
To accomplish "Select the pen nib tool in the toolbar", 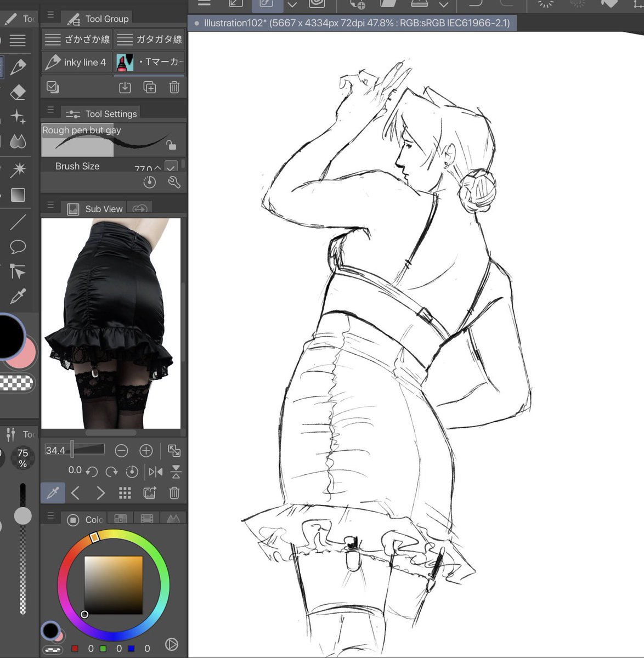I will coord(18,66).
